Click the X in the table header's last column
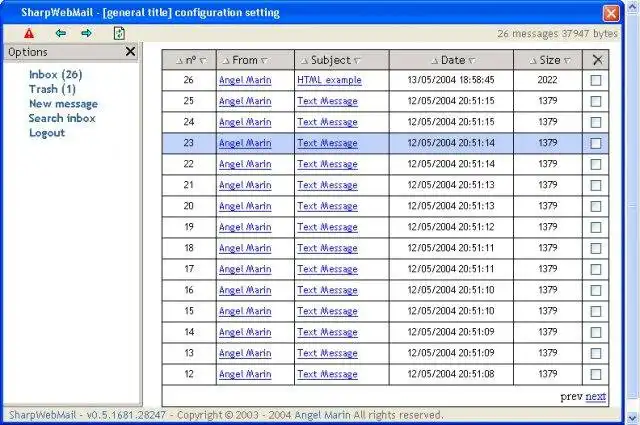Viewport: 640px width, 425px height. coord(597,60)
